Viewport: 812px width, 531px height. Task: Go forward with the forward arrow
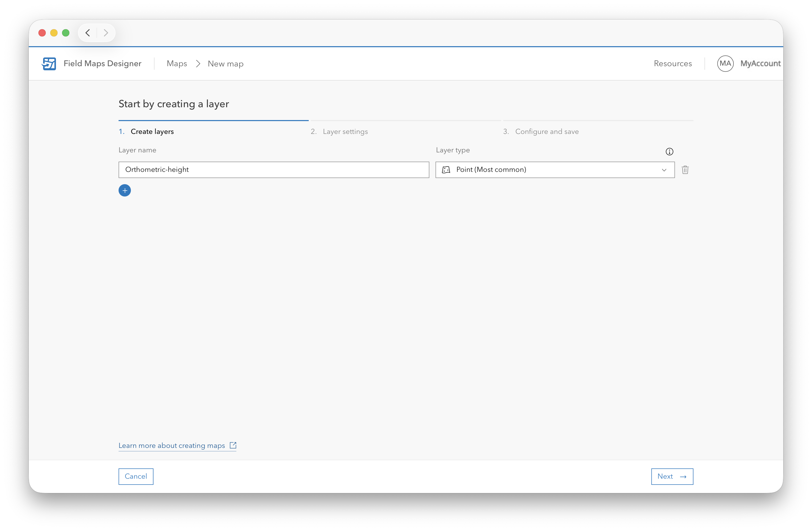(106, 33)
